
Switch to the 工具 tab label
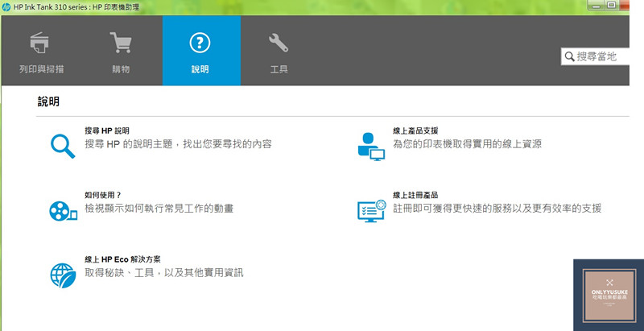click(x=279, y=69)
